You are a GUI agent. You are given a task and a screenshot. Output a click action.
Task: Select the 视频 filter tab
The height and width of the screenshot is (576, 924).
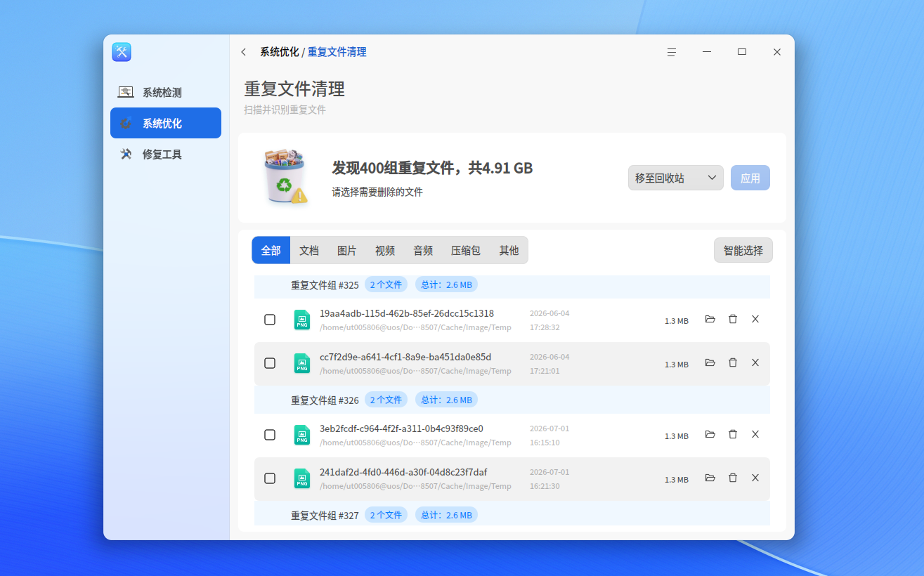pyautogui.click(x=385, y=250)
